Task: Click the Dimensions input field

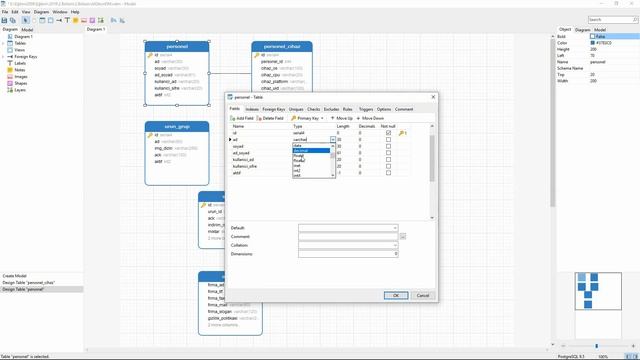Action: (x=348, y=254)
